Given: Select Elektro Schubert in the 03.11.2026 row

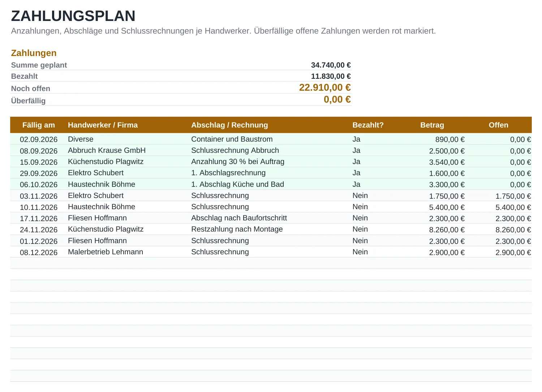Looking at the screenshot, I should click(96, 195).
